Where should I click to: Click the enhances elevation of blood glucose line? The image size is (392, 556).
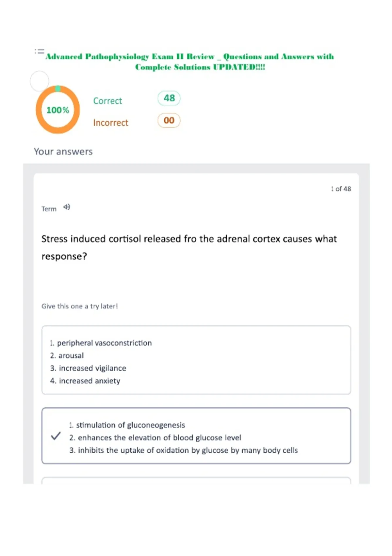tap(155, 438)
